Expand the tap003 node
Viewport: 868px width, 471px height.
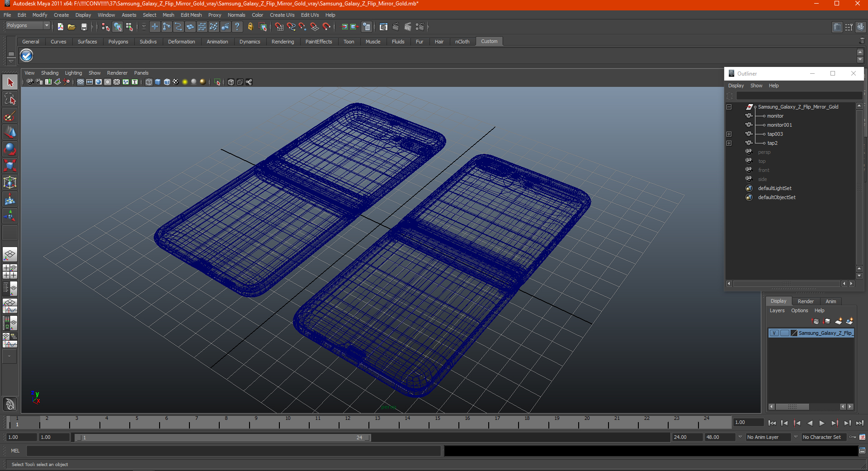pyautogui.click(x=729, y=134)
